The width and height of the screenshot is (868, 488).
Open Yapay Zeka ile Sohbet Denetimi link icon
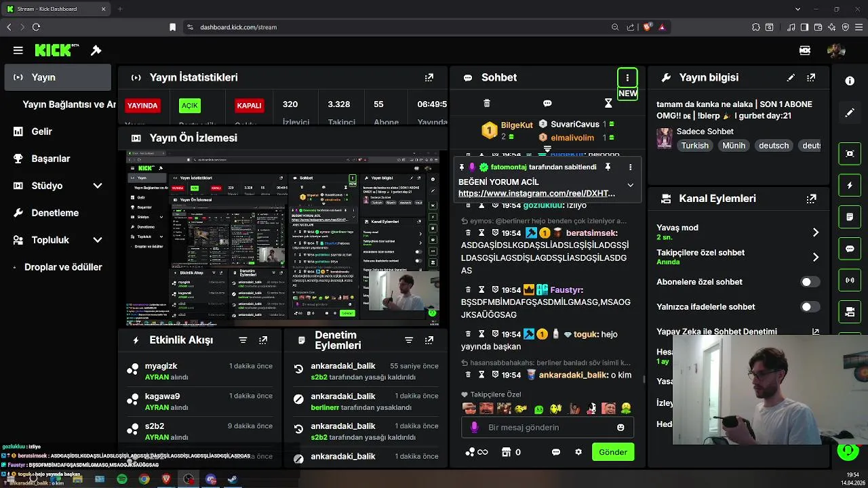[815, 332]
